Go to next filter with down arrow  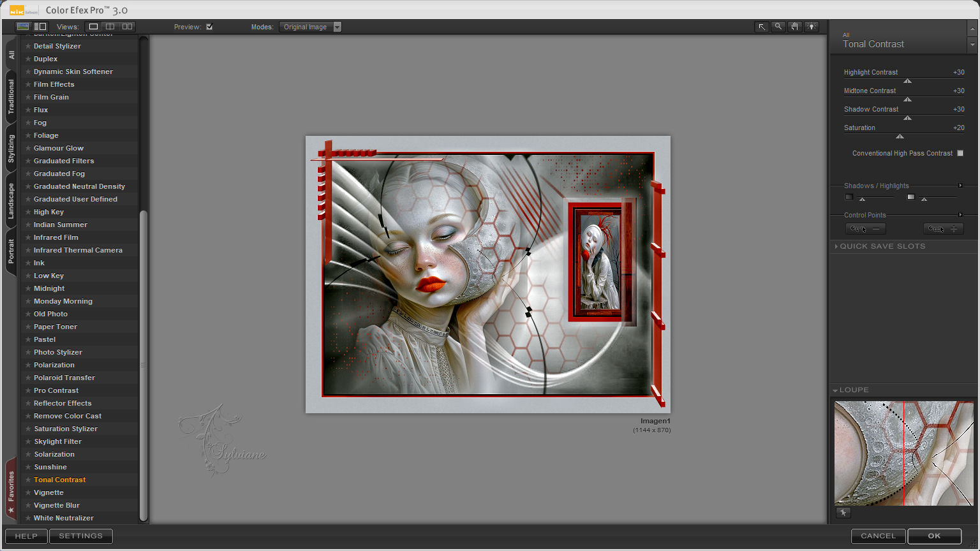(972, 45)
